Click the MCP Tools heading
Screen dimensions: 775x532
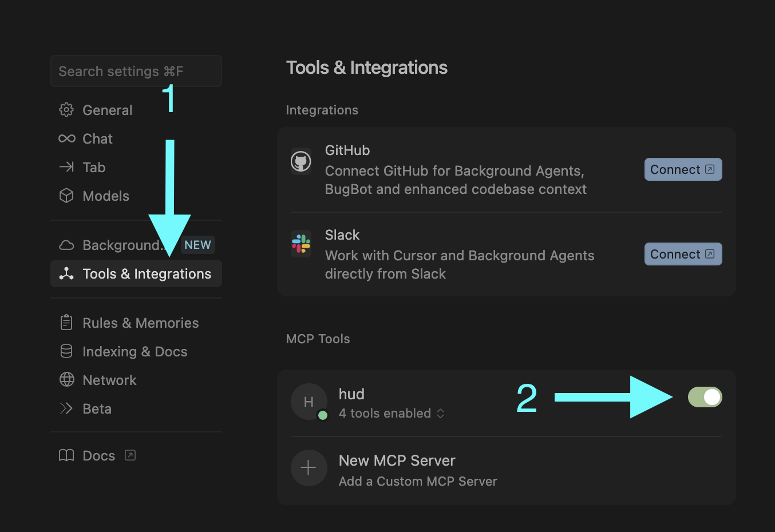318,339
